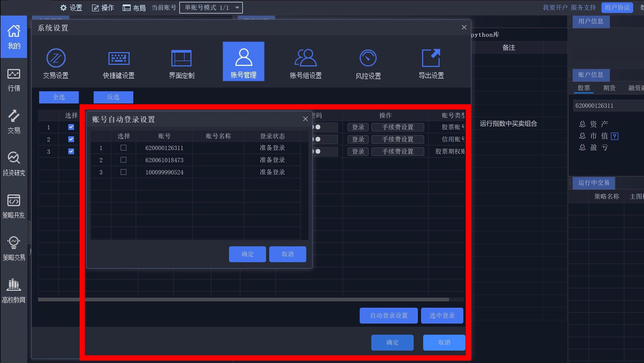Screen dimensions: 644x363
Task: Select the 账号管理 account management icon
Action: click(x=243, y=61)
